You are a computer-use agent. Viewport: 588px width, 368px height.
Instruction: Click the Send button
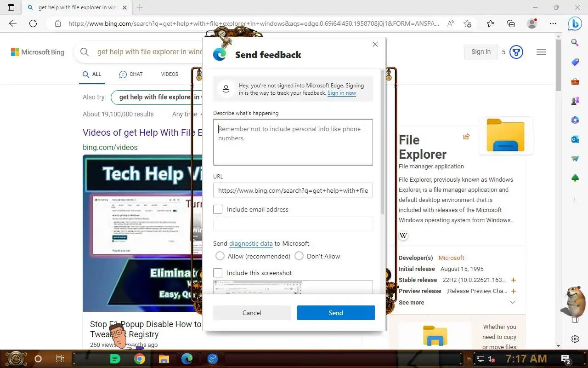click(x=336, y=313)
